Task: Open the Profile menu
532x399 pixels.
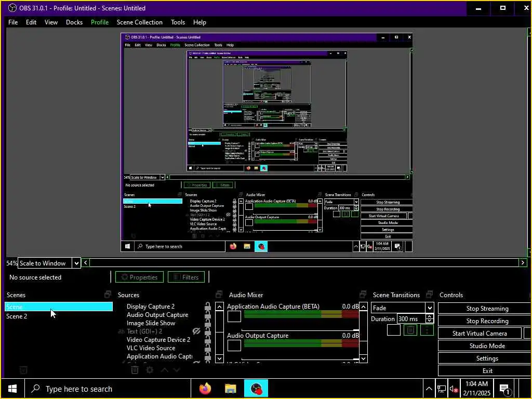Action: pos(100,22)
